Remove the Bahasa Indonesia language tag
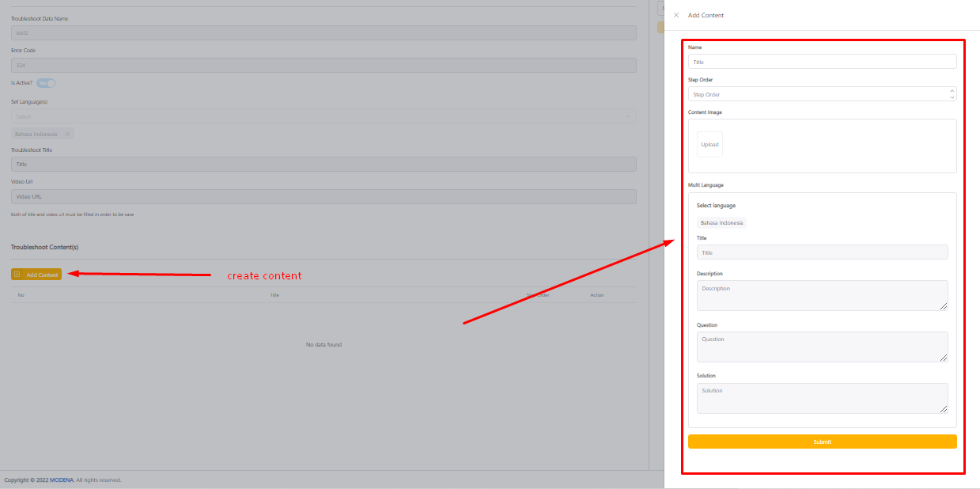Image resolution: width=980 pixels, height=489 pixels. (x=67, y=134)
